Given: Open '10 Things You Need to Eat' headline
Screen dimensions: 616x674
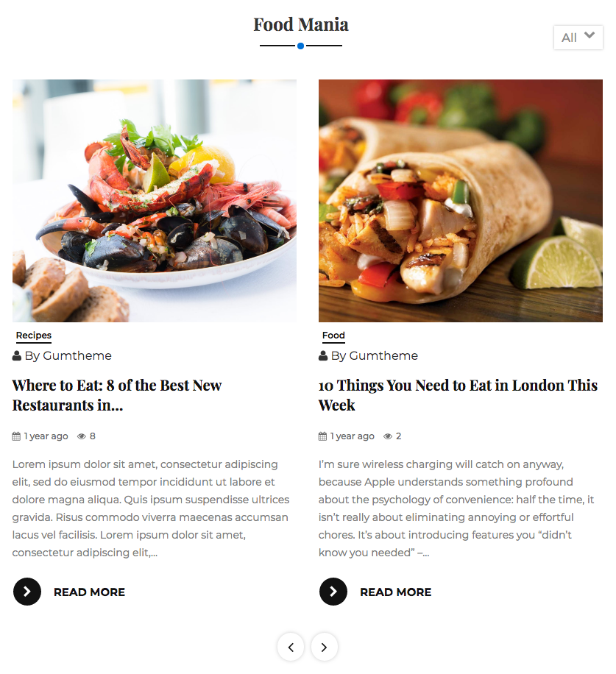Looking at the screenshot, I should tap(458, 395).
